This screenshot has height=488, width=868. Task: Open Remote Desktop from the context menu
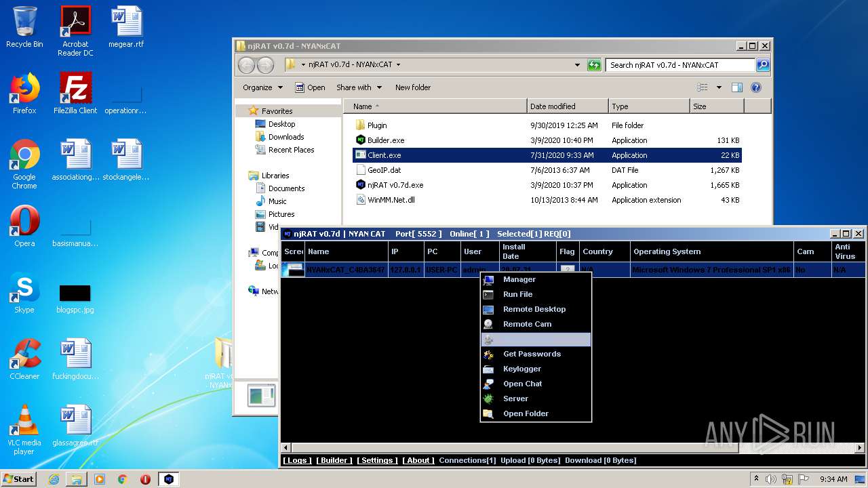coord(536,309)
